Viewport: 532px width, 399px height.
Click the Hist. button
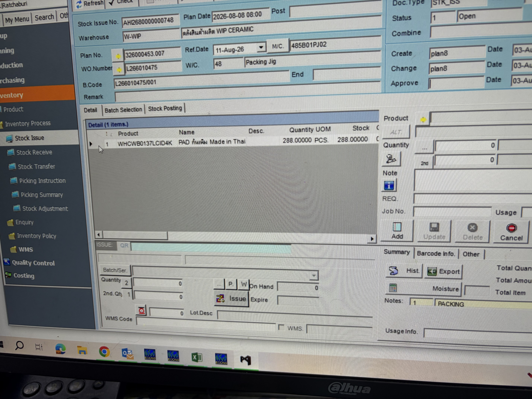tap(404, 271)
